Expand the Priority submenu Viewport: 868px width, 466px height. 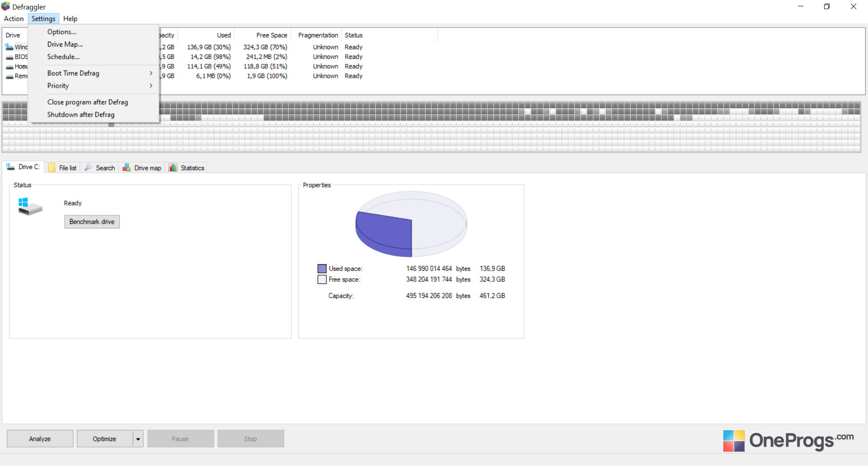[94, 86]
